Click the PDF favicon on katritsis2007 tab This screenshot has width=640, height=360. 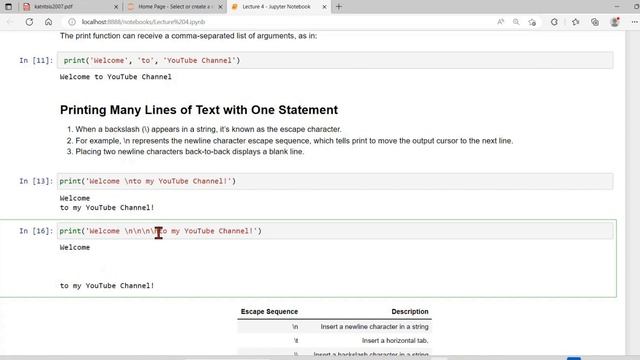27,7
